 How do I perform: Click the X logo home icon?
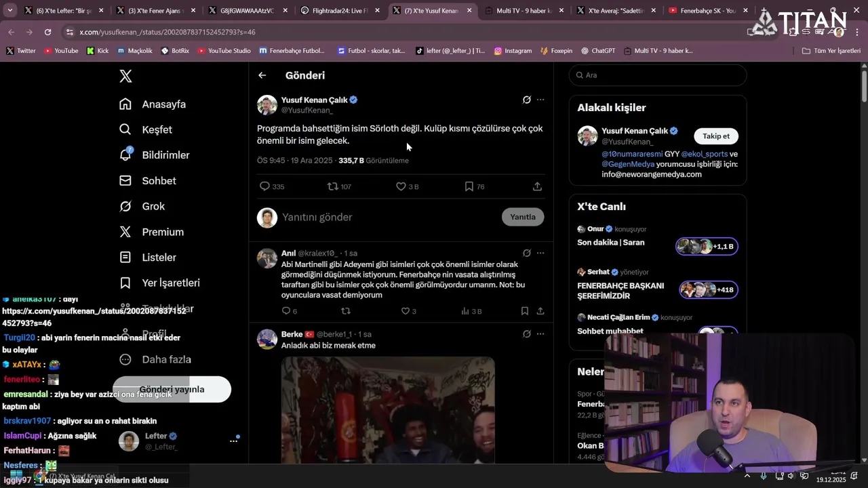coord(125,76)
